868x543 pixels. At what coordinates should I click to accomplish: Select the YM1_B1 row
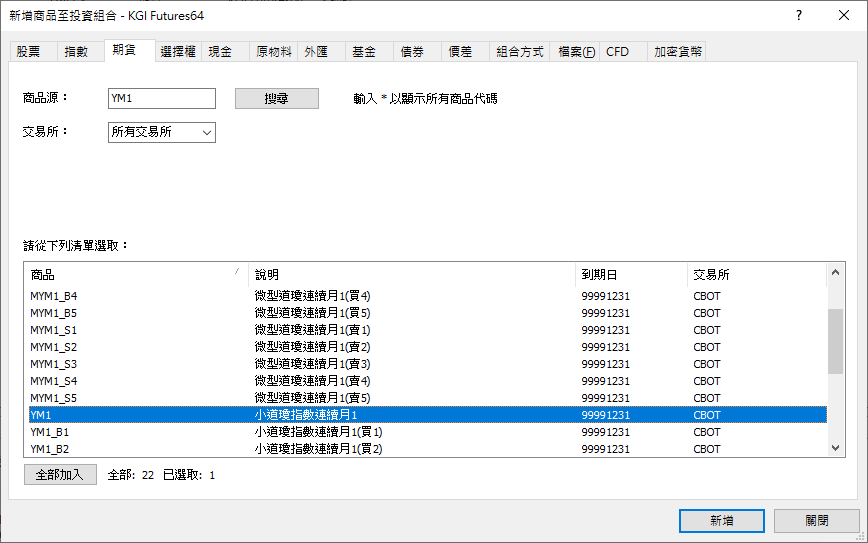click(x=427, y=432)
